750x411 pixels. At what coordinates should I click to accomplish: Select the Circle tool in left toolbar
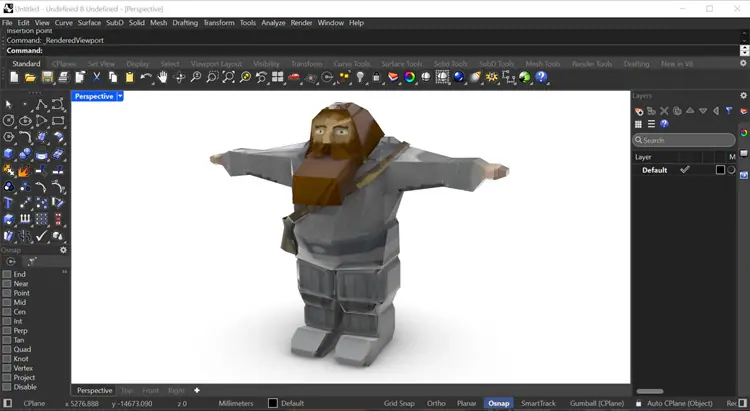(8, 121)
